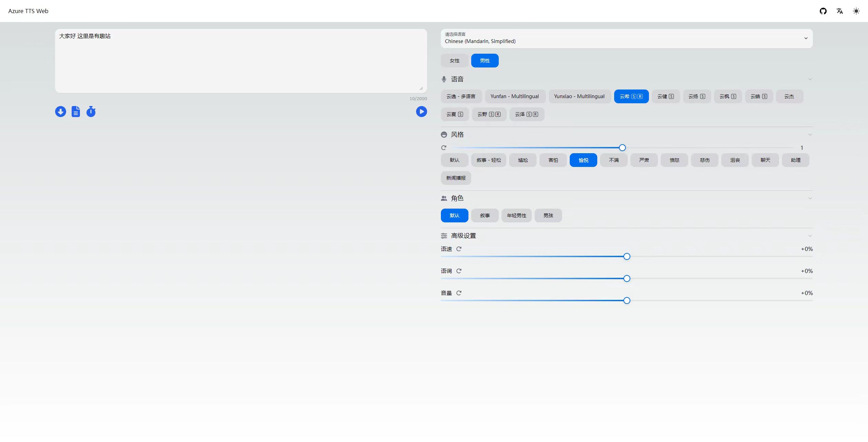Image resolution: width=868 pixels, height=442 pixels.
Task: Select the 聊天 style
Action: pyautogui.click(x=765, y=160)
